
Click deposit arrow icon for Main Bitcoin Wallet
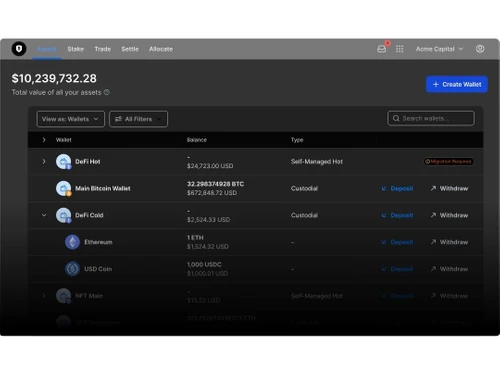(x=384, y=188)
